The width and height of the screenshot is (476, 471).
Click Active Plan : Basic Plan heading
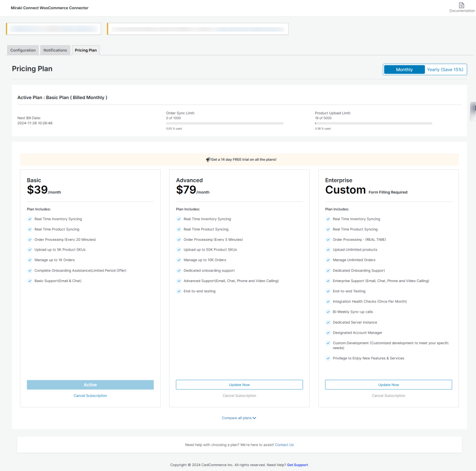62,98
